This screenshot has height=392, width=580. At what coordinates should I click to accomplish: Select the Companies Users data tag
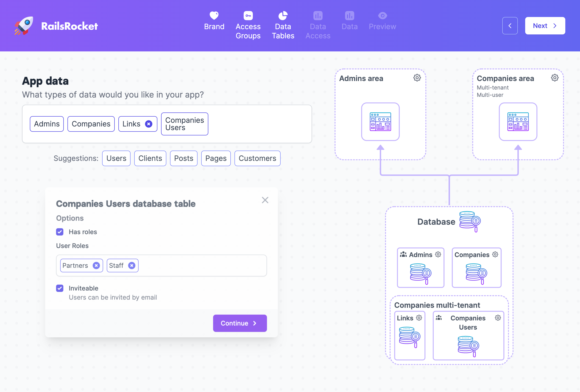[185, 124]
